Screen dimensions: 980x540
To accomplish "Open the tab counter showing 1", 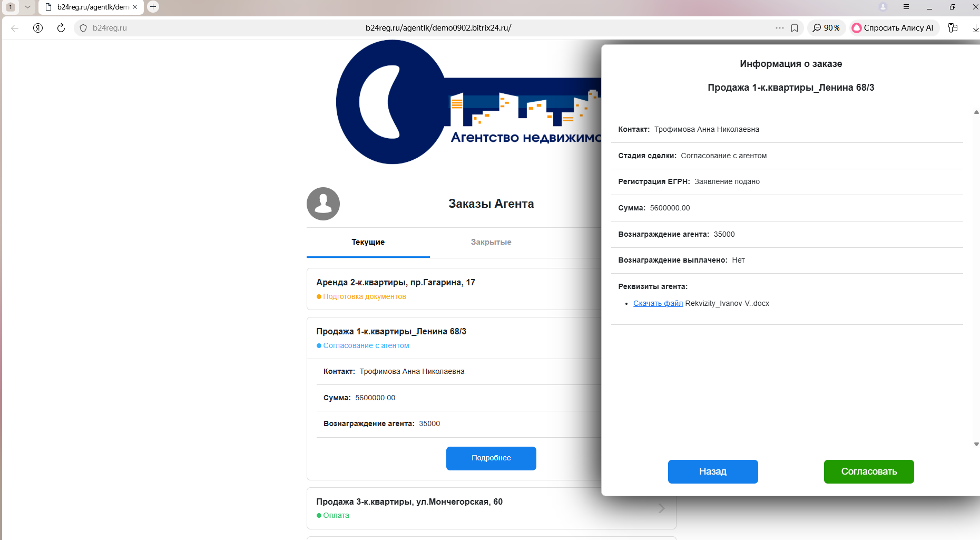I will click(x=11, y=7).
